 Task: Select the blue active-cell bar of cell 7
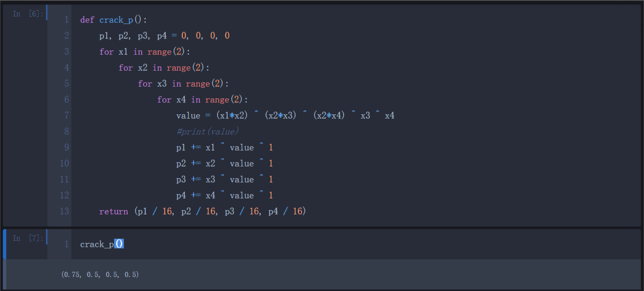[x=4, y=244]
